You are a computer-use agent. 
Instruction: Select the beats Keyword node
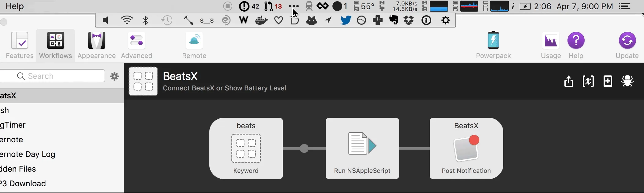(x=246, y=148)
